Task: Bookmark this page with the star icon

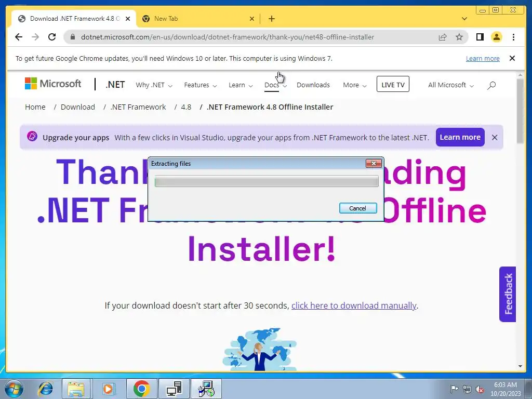Action: pos(459,37)
